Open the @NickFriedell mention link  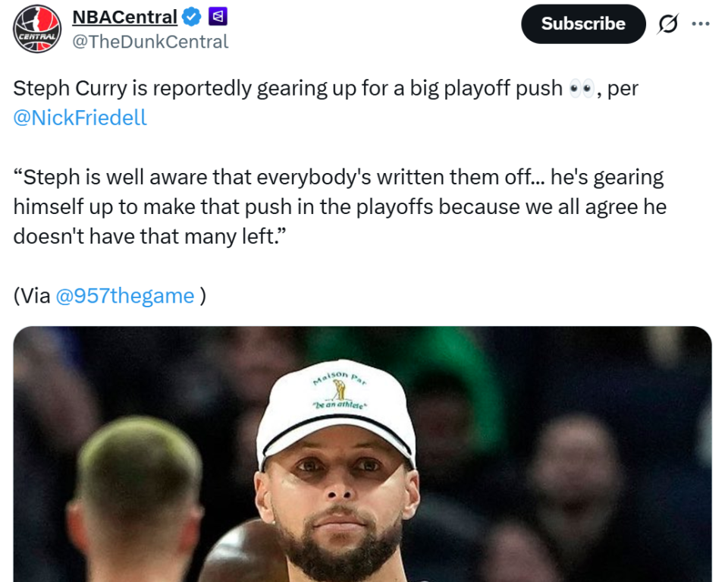tap(80, 118)
